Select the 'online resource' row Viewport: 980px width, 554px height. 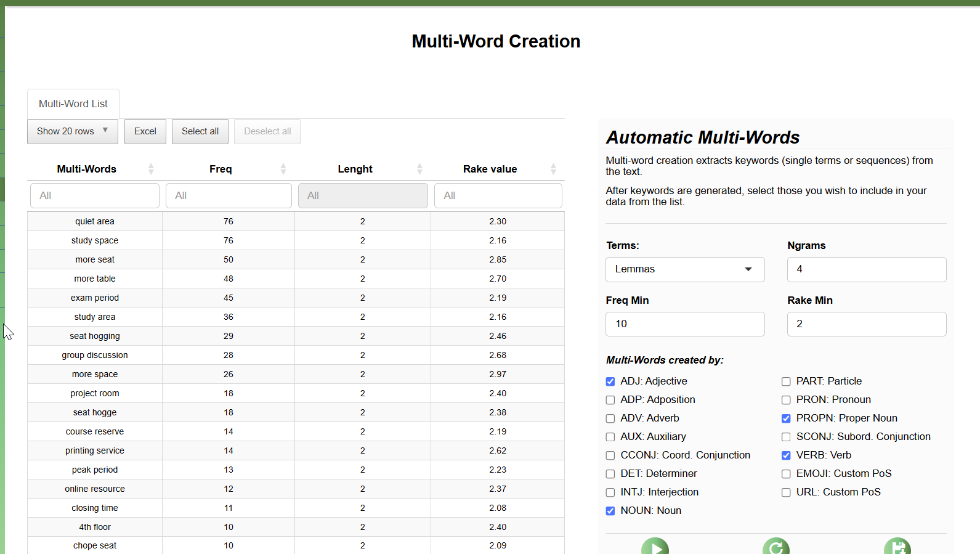point(296,489)
